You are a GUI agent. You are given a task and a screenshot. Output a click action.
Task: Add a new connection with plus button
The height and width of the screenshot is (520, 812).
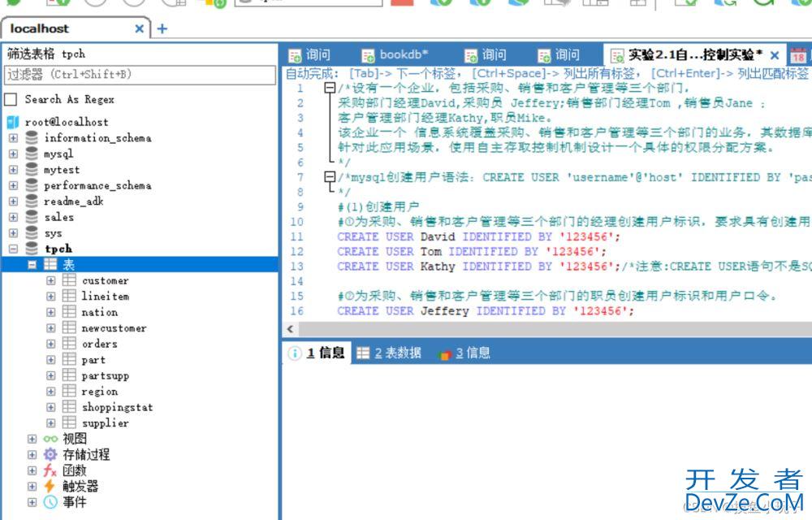tap(162, 28)
